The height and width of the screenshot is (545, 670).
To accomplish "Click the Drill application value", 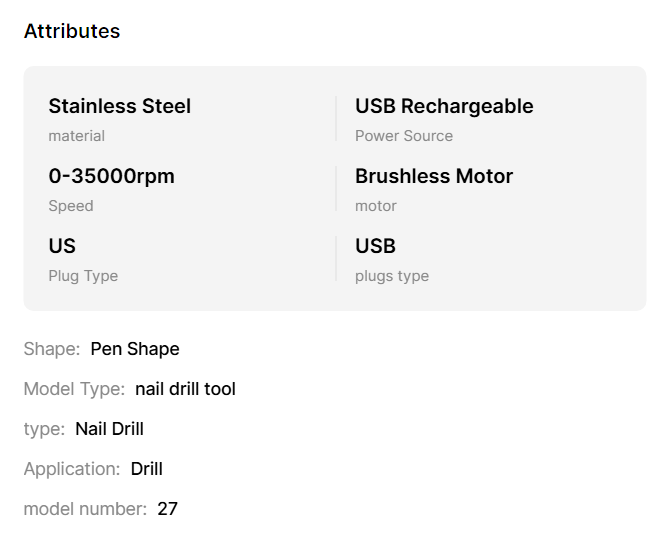I will (x=146, y=469).
